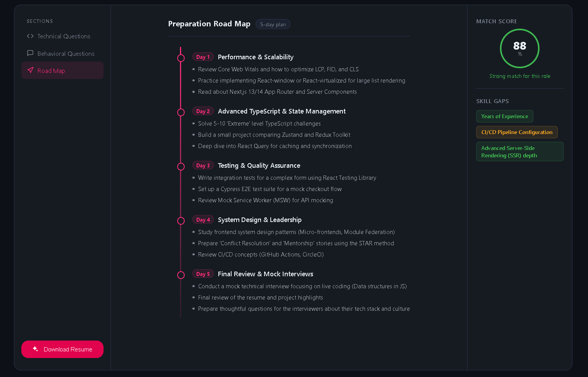Click the Performance & Scalability heading

256,57
